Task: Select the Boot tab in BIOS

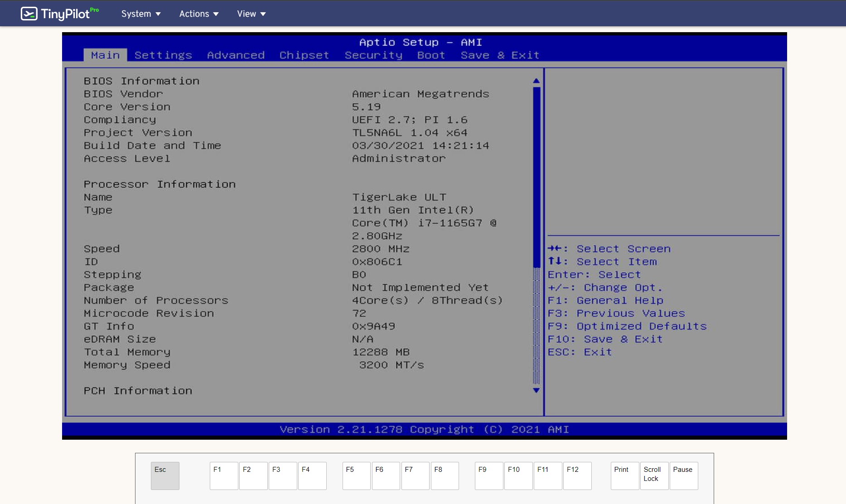Action: click(431, 55)
